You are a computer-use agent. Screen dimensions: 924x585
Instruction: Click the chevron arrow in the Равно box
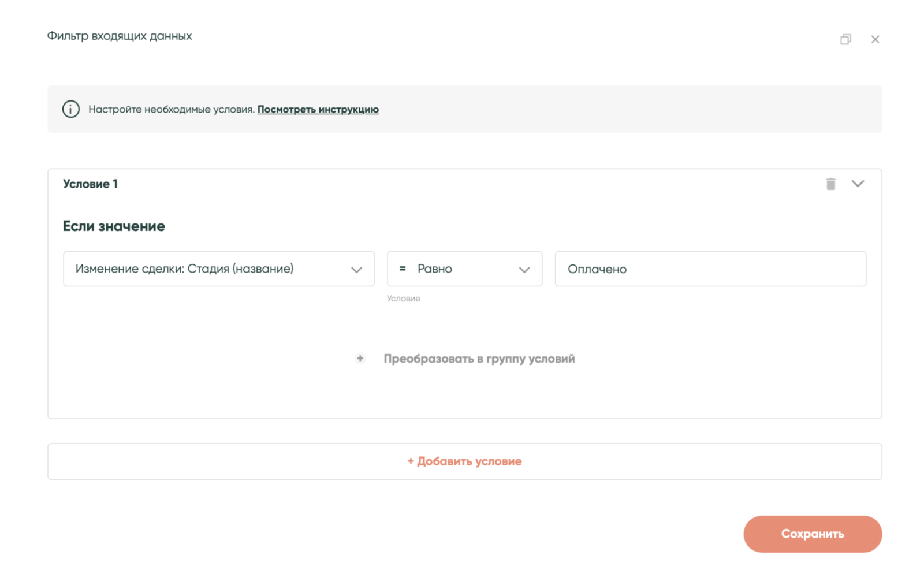524,270
